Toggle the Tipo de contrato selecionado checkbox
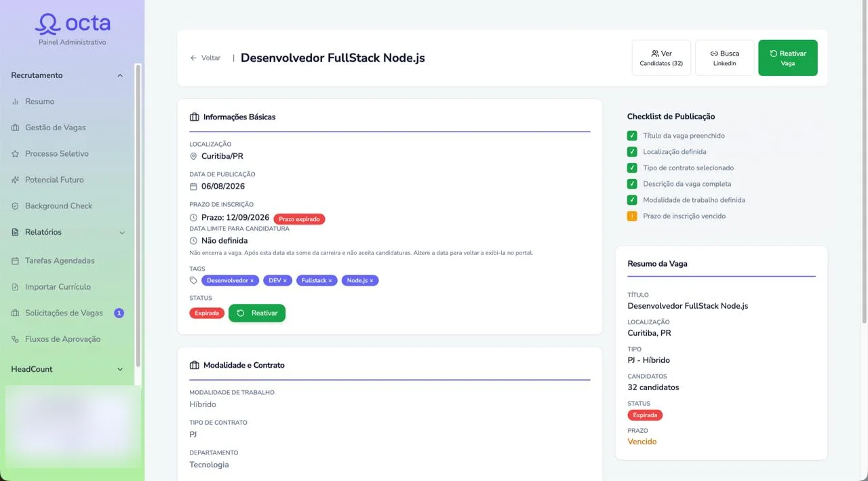The width and height of the screenshot is (868, 481). click(x=632, y=168)
